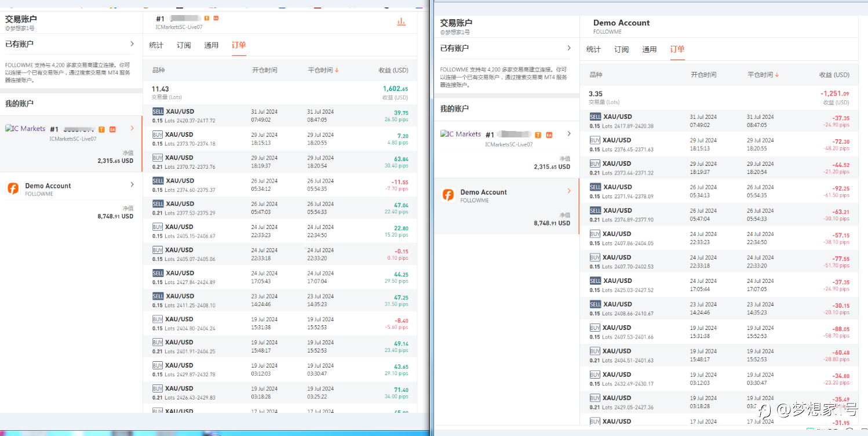Select the Demo Account name in left window sidebar
Viewport: 868px width, 436px height.
(x=48, y=186)
